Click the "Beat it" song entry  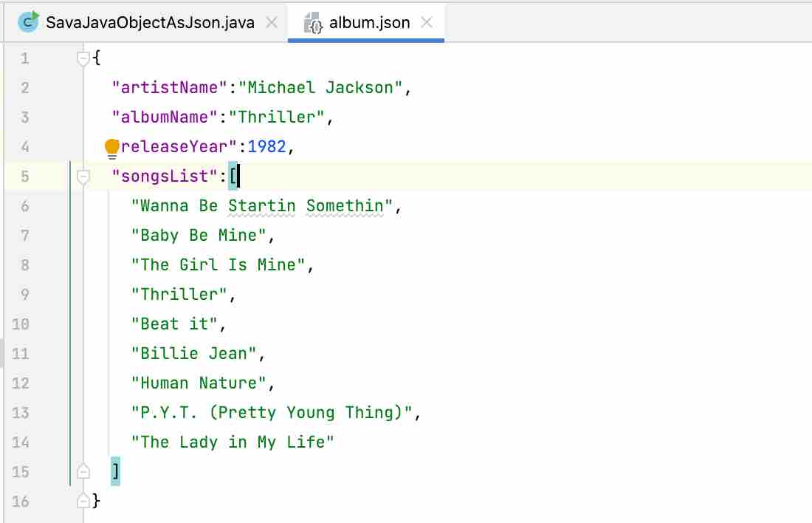(x=174, y=324)
